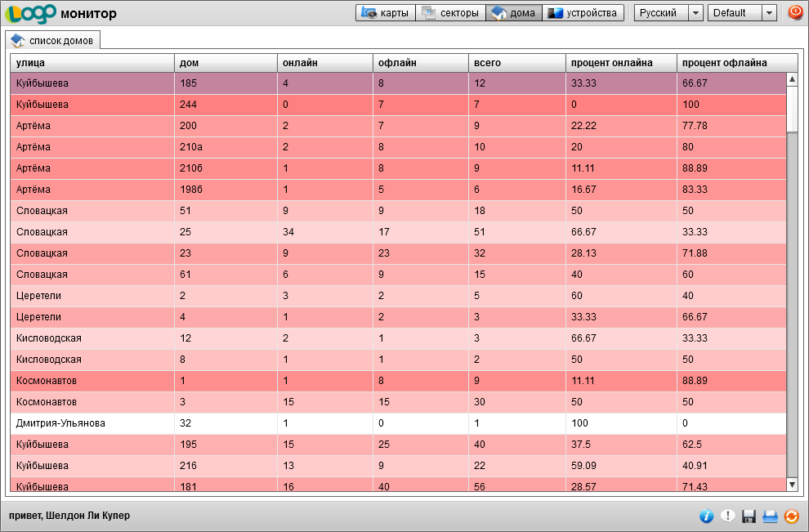Image resolution: width=809 pixels, height=532 pixels.
Task: Toggle the устройства view button
Action: pyautogui.click(x=583, y=13)
